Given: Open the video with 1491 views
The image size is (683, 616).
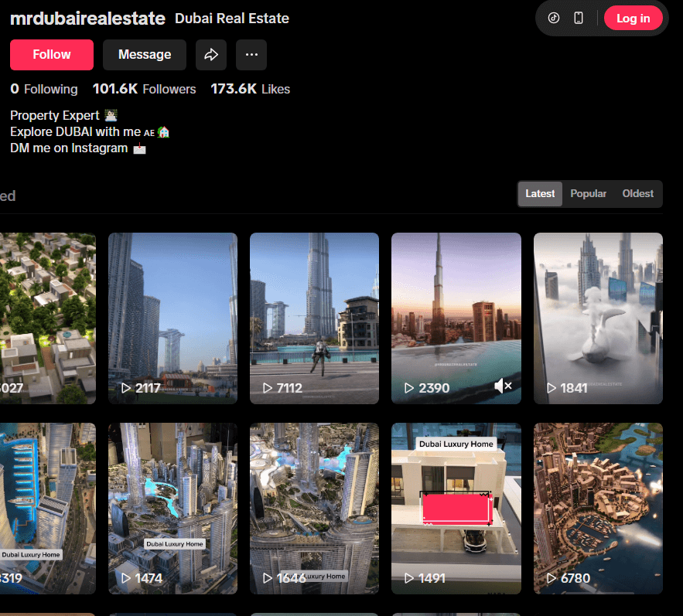Looking at the screenshot, I should pyautogui.click(x=456, y=509).
